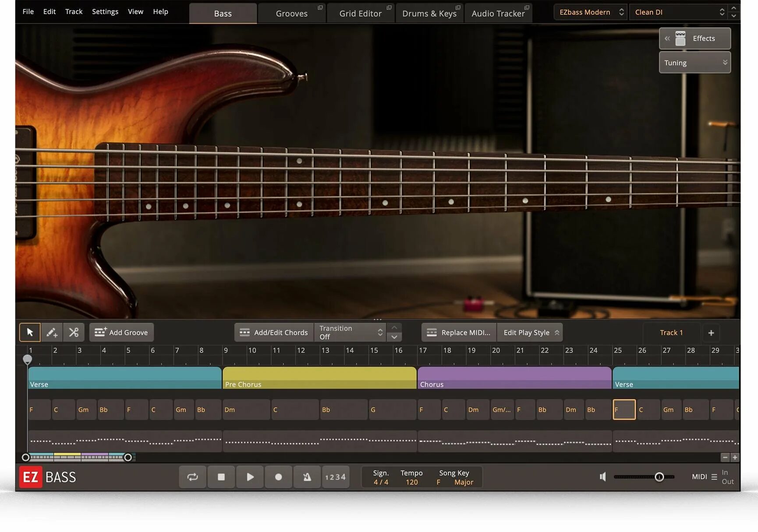Toggle loop playback
This screenshot has height=532, width=758.
pos(193,477)
